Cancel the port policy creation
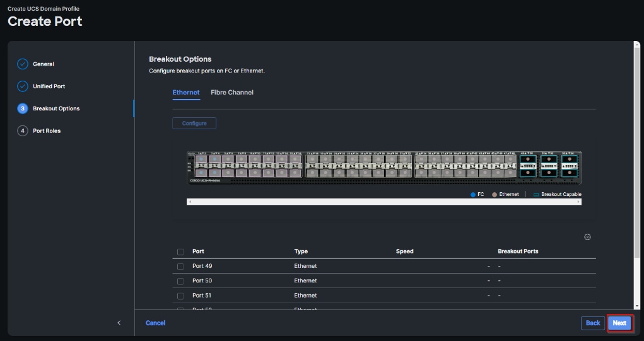This screenshot has width=644, height=341. (x=155, y=323)
